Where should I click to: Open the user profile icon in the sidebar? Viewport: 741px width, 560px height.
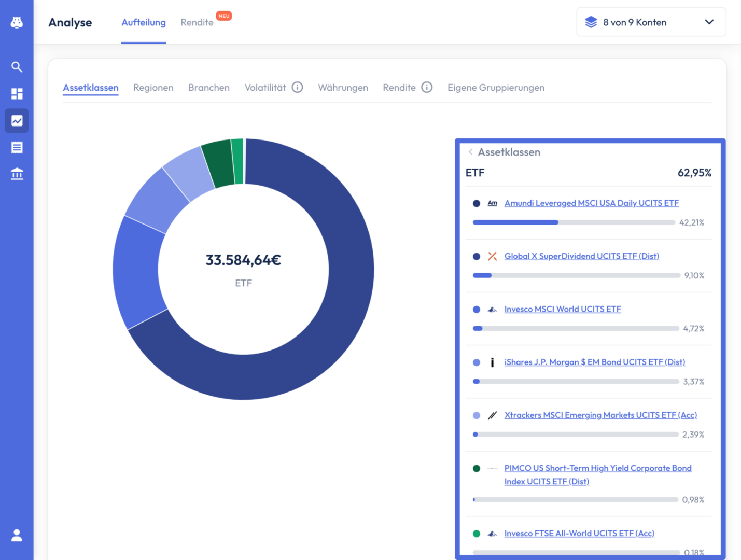tap(17, 535)
